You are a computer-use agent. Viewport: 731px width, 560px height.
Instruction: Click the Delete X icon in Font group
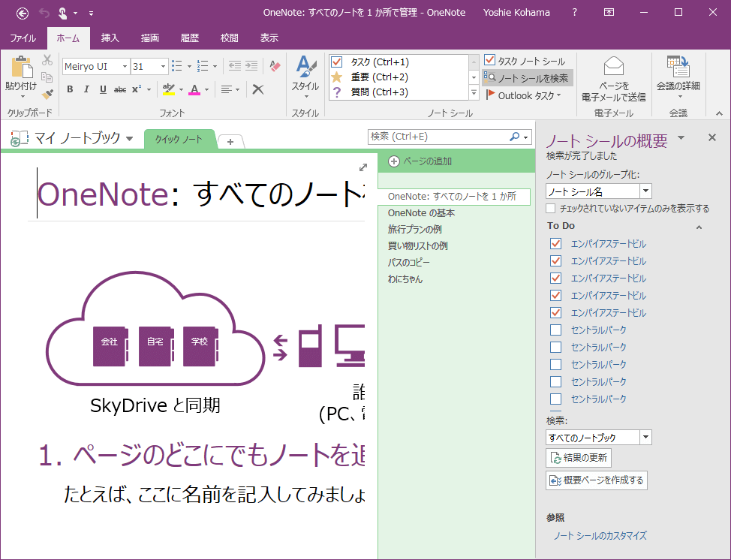pyautogui.click(x=257, y=89)
